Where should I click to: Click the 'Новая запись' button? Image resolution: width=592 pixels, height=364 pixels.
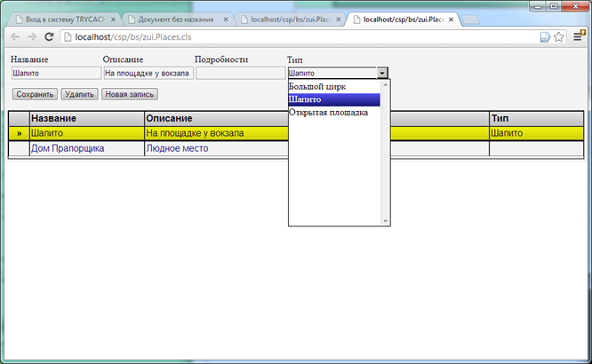pos(130,94)
